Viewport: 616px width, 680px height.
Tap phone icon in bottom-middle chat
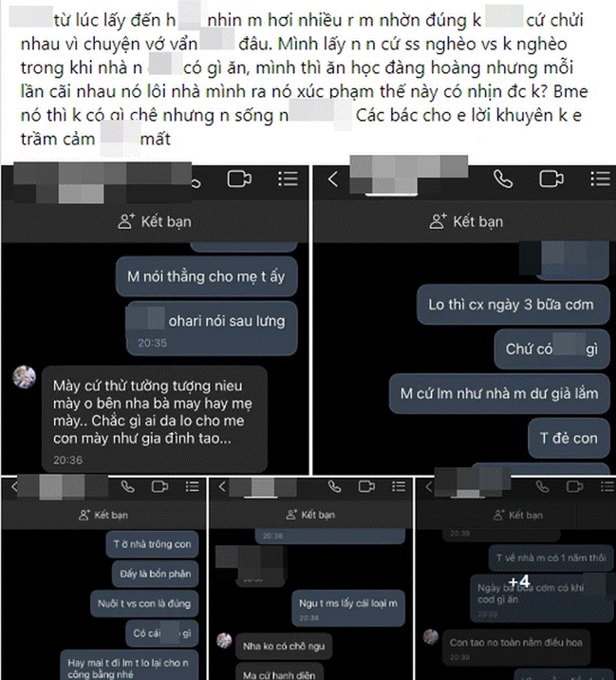tap(334, 486)
